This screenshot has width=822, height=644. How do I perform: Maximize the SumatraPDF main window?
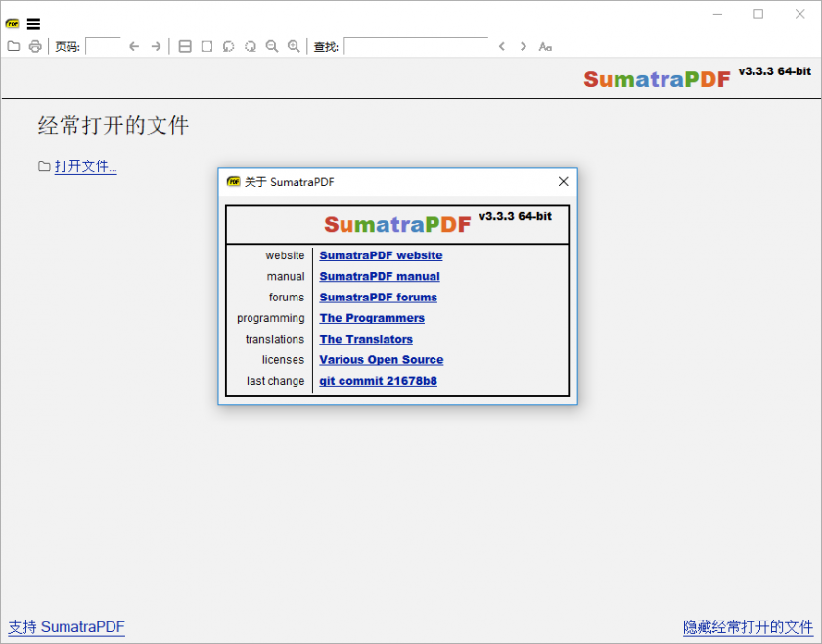tap(758, 14)
